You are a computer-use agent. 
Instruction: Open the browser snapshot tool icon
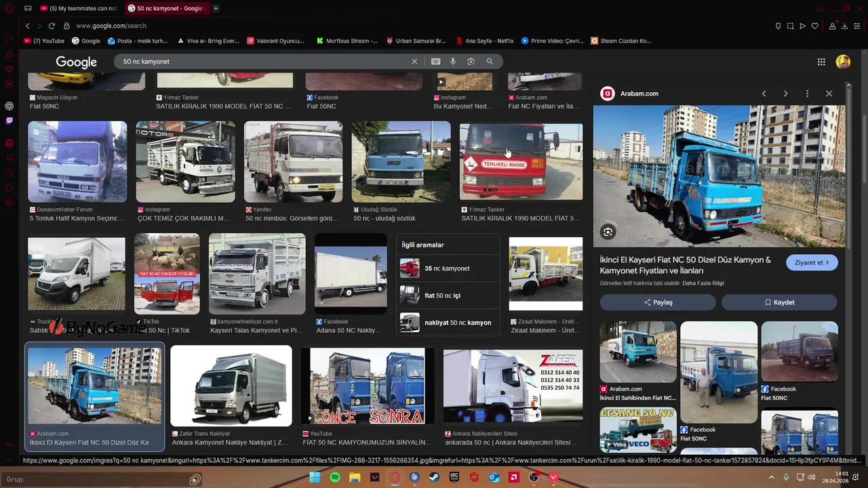790,26
